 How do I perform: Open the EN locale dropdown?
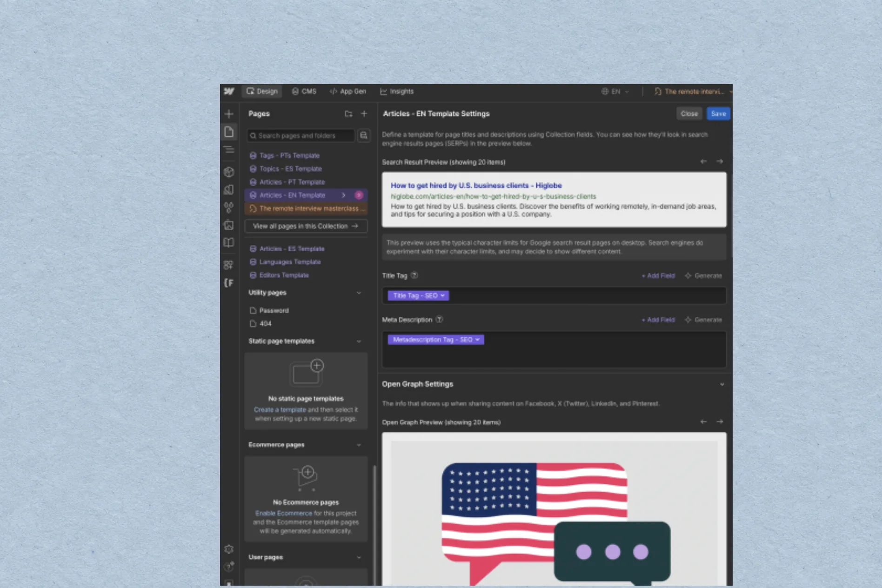(615, 92)
